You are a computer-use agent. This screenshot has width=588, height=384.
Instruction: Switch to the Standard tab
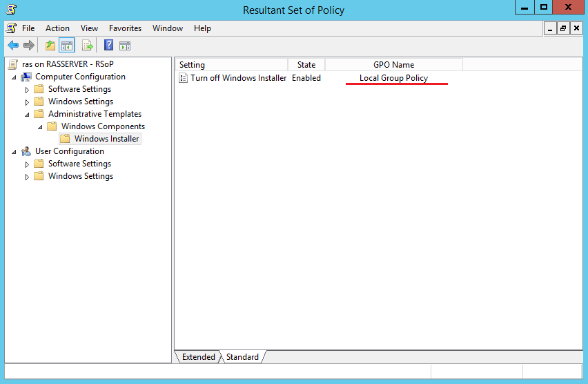pos(242,357)
